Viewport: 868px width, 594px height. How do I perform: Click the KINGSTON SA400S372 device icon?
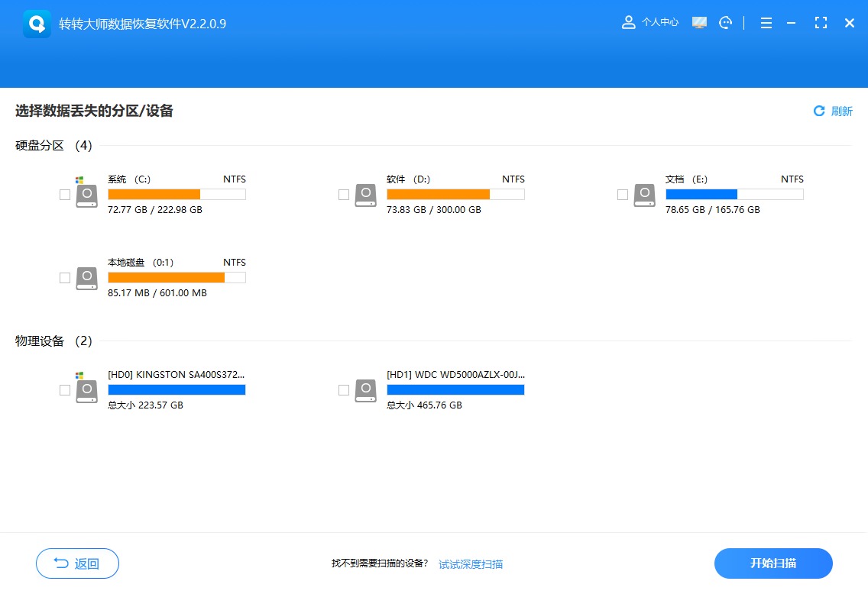click(86, 389)
